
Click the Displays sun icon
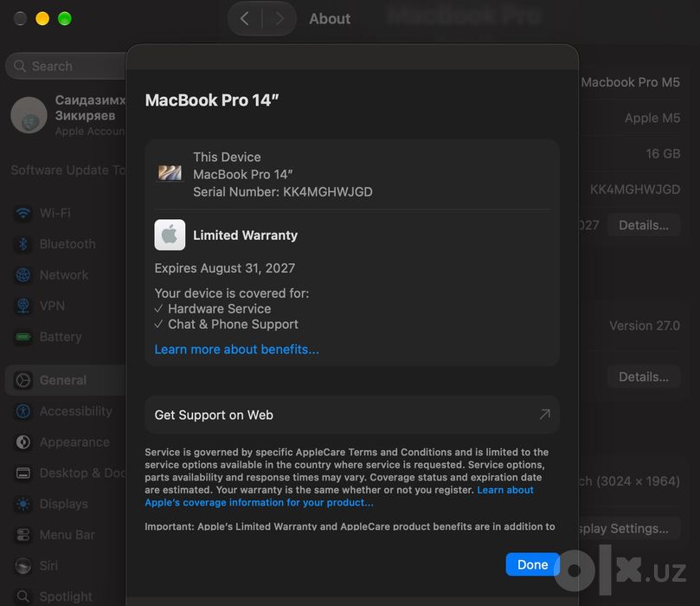tap(23, 504)
